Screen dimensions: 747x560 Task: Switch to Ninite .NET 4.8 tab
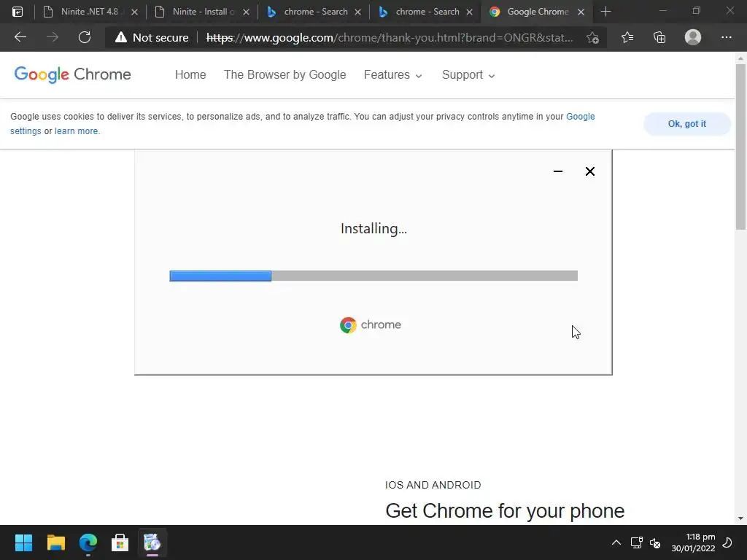tap(89, 12)
